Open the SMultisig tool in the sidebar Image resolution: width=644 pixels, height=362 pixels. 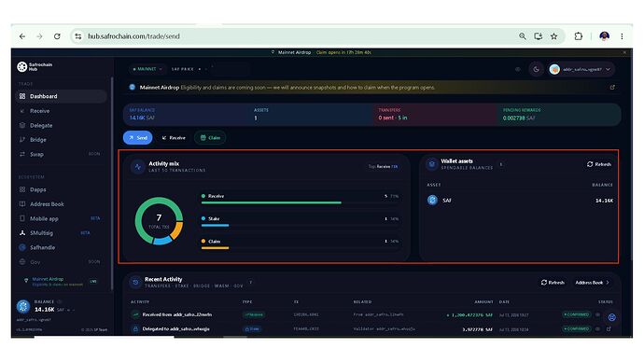coord(41,232)
